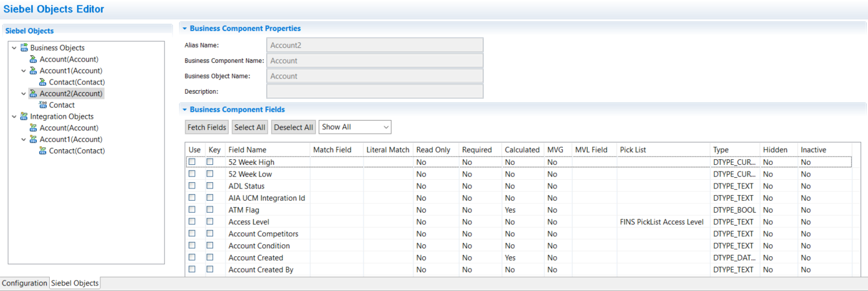Collapse Account1(Account) under Business Objects
Image resolution: width=868 pixels, height=291 pixels.
[x=24, y=71]
